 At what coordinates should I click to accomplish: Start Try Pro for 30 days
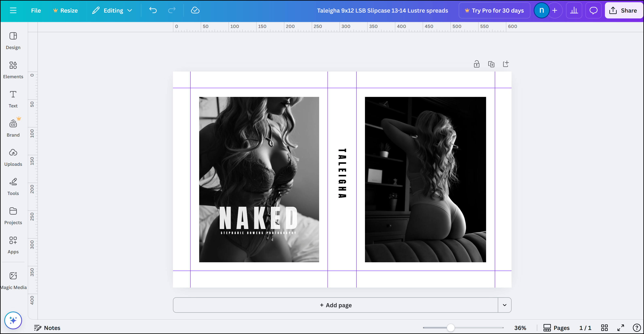(494, 11)
